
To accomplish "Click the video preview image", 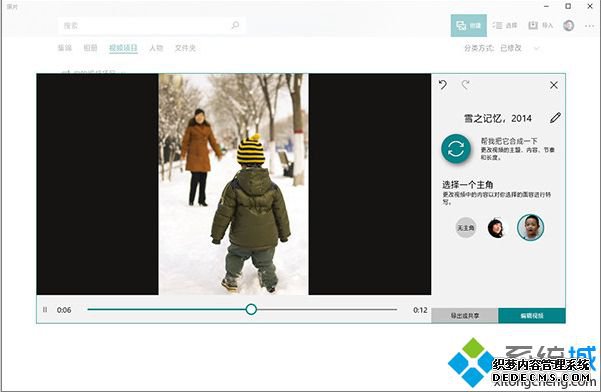I will (233, 184).
